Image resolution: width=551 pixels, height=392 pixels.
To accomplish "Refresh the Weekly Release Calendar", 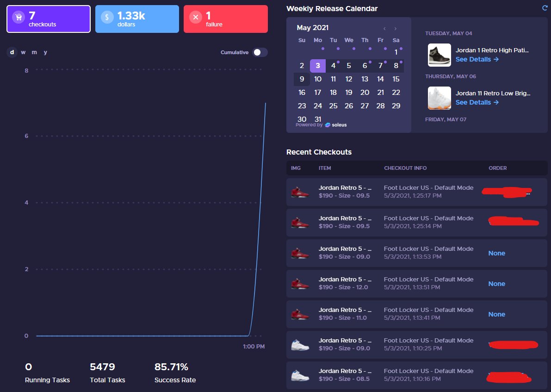I will coord(545,8).
